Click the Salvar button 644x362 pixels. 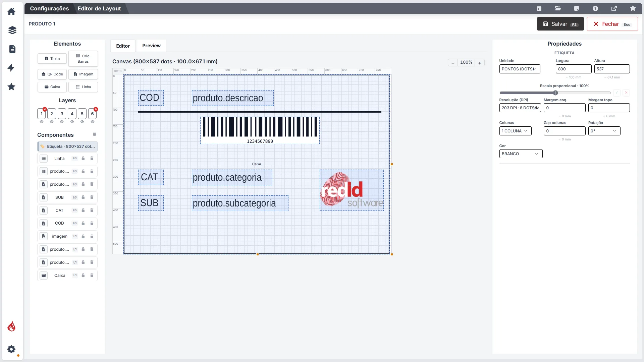point(560,24)
